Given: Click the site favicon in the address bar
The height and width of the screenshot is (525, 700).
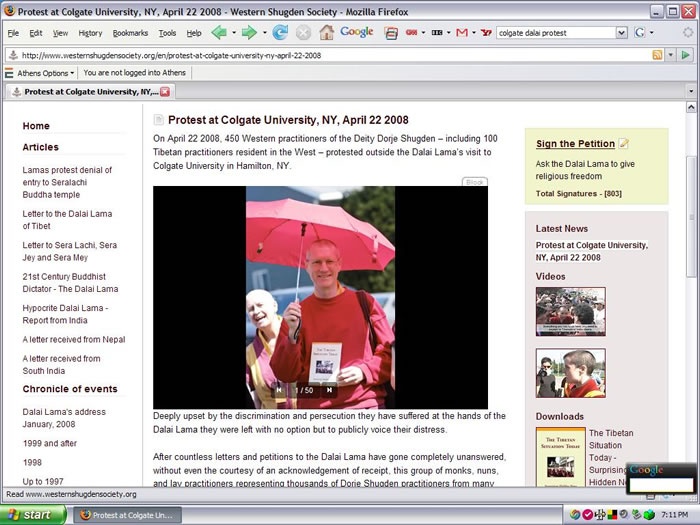Looking at the screenshot, I should click(x=13, y=55).
